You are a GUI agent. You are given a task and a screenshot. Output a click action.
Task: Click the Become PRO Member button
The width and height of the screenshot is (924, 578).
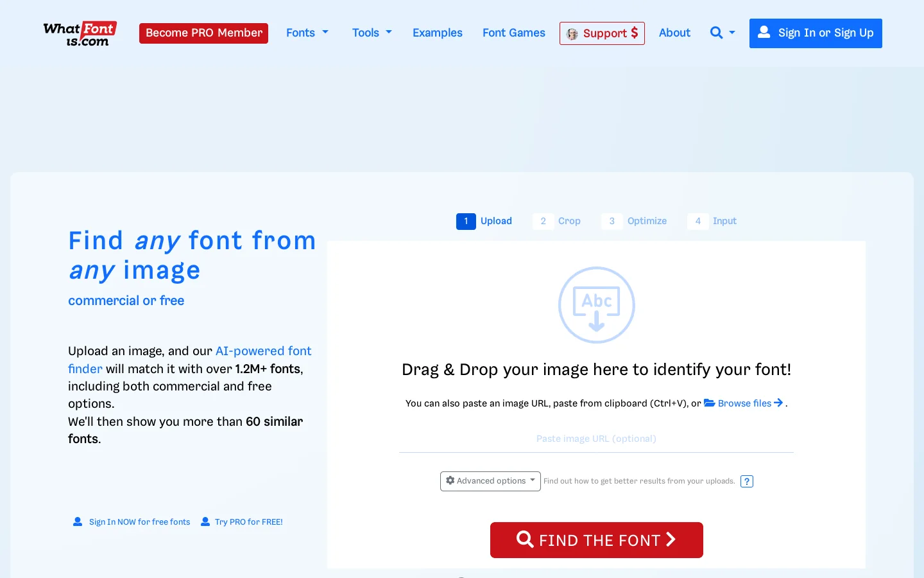203,33
